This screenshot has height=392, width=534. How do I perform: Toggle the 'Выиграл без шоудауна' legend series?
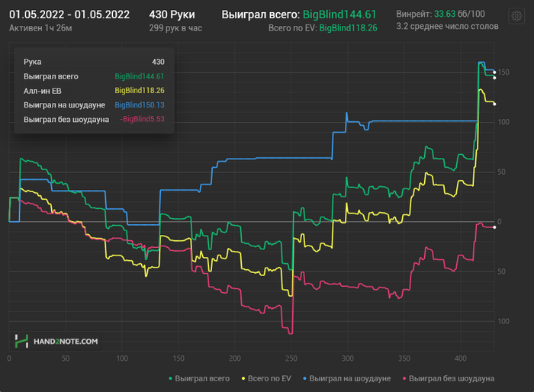click(449, 378)
